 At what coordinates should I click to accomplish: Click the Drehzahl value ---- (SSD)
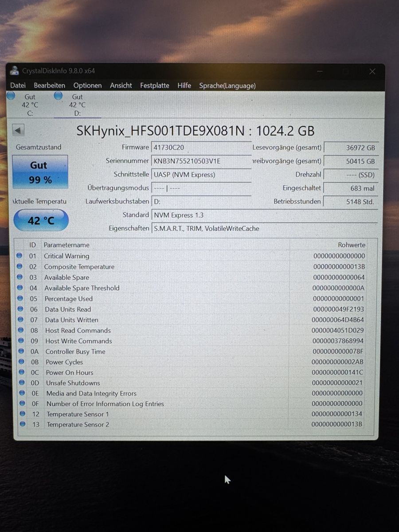351,175
